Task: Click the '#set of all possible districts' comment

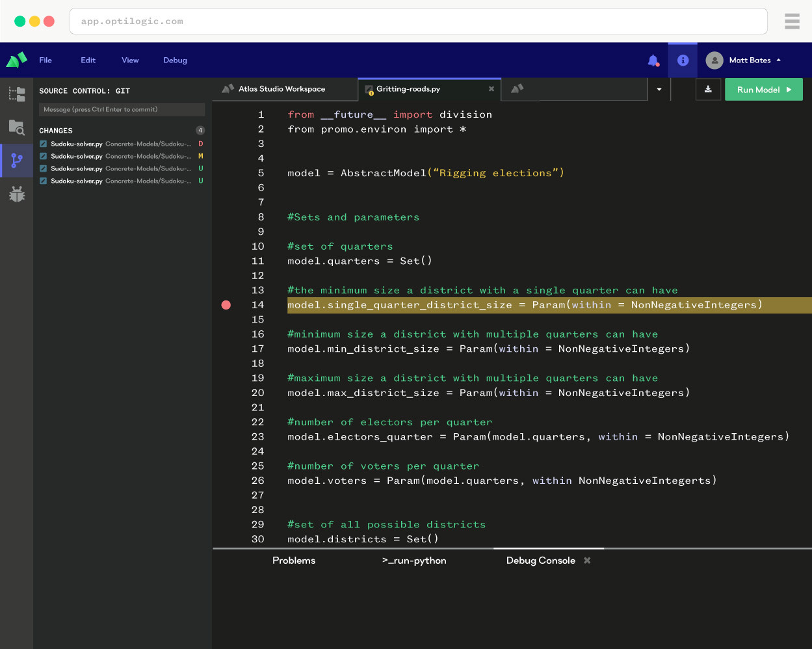Action: click(x=387, y=524)
